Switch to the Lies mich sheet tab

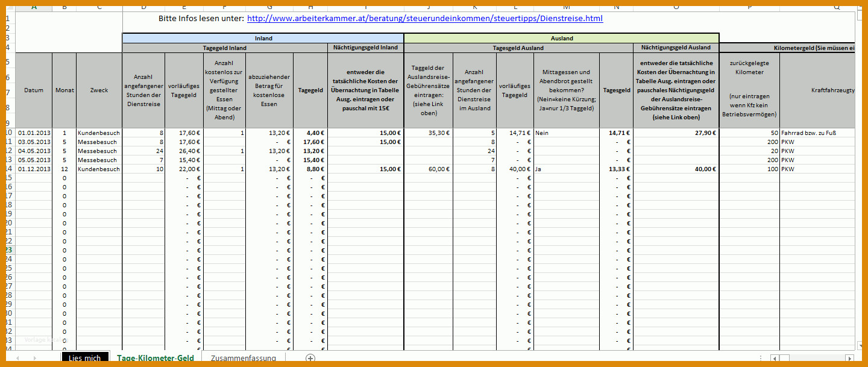pos(85,358)
